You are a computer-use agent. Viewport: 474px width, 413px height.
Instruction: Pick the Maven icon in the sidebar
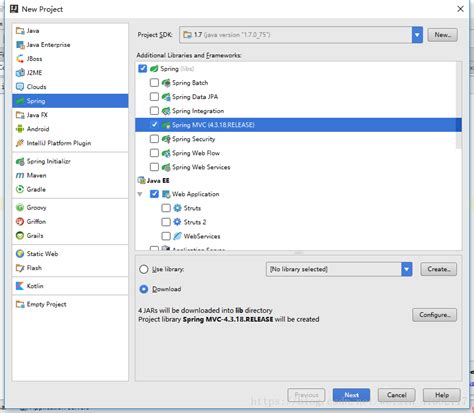(x=20, y=175)
